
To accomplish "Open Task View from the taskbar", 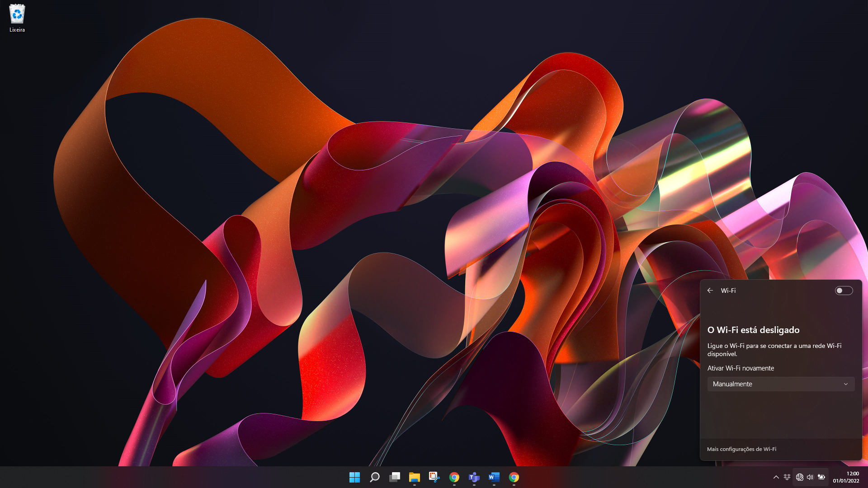I will pos(394,477).
